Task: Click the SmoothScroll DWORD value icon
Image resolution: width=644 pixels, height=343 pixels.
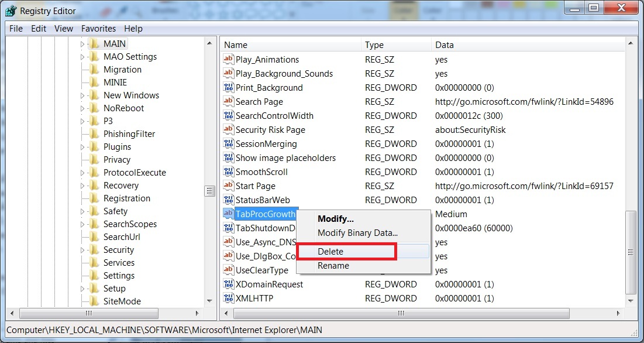Action: tap(229, 172)
